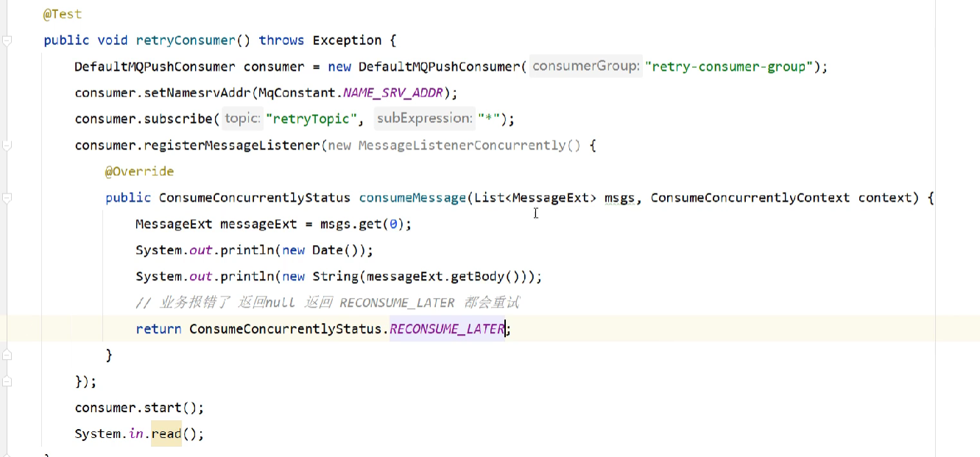Click 'Exception' in the method signature
The image size is (980, 457).
[347, 40]
